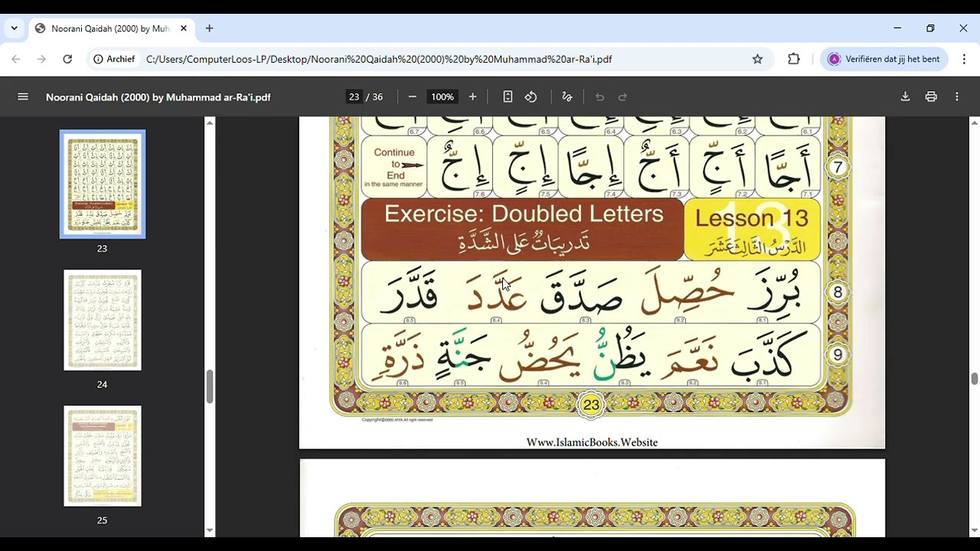
Task: Click the Lesson 13 heading
Action: coord(752,218)
